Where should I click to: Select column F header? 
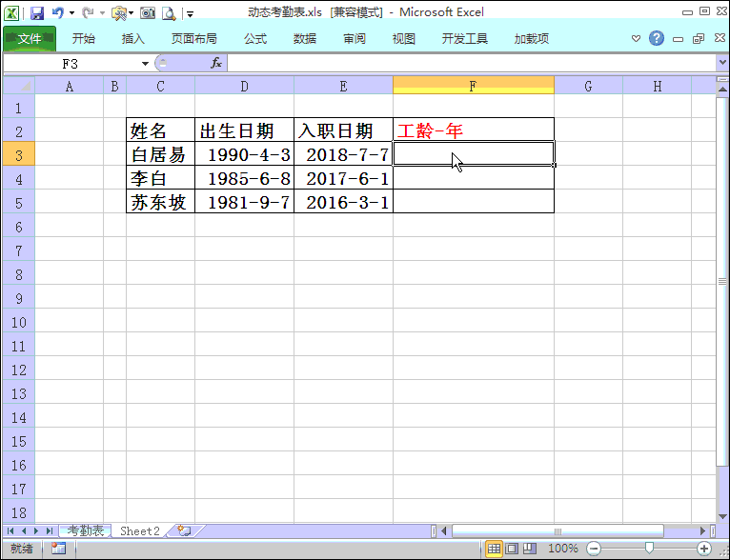(x=474, y=86)
